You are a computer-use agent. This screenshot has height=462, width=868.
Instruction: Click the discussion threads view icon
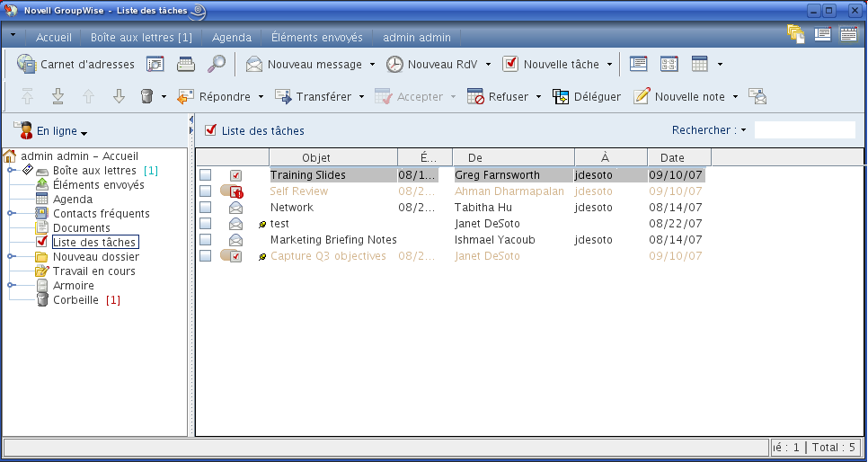point(669,64)
